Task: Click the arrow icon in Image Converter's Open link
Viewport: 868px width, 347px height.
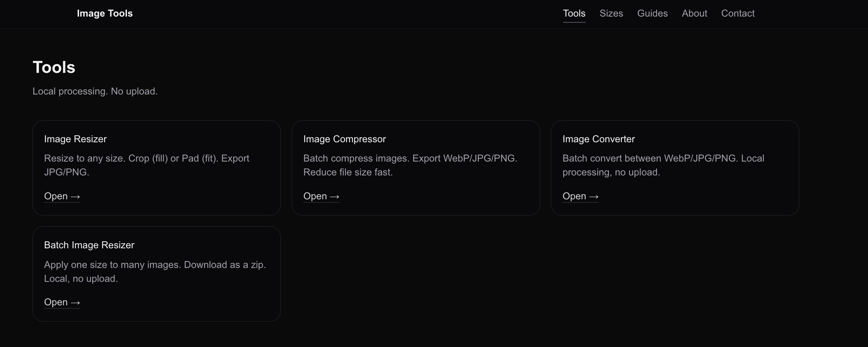Action: tap(594, 196)
